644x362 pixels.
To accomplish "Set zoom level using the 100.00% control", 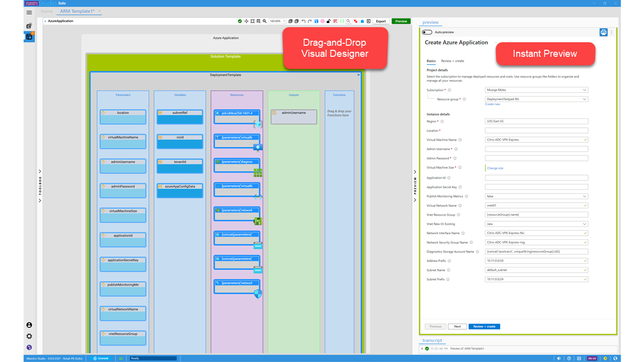I will pyautogui.click(x=276, y=21).
